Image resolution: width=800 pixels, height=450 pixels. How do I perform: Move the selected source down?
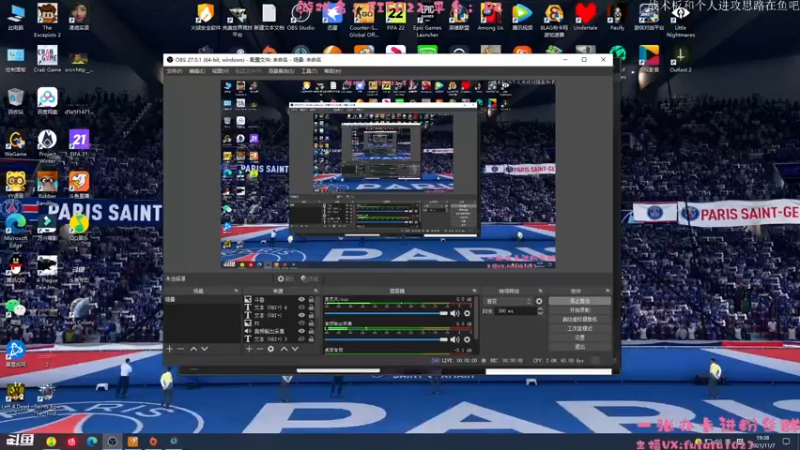[295, 349]
